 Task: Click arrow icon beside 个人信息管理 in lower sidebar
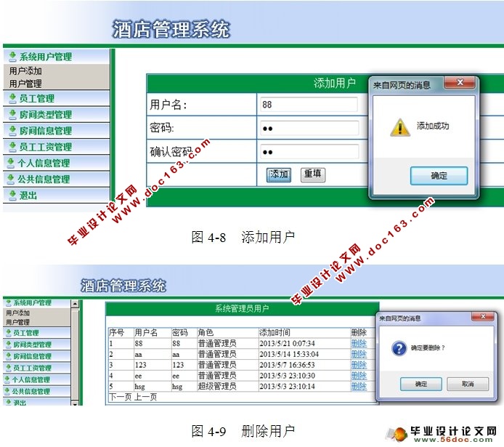(x=7, y=379)
